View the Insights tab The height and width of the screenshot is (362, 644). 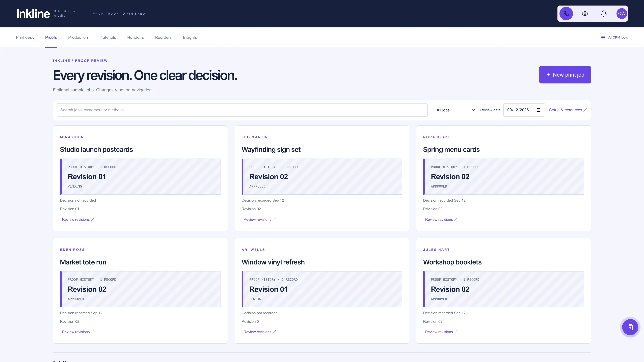pyautogui.click(x=190, y=38)
